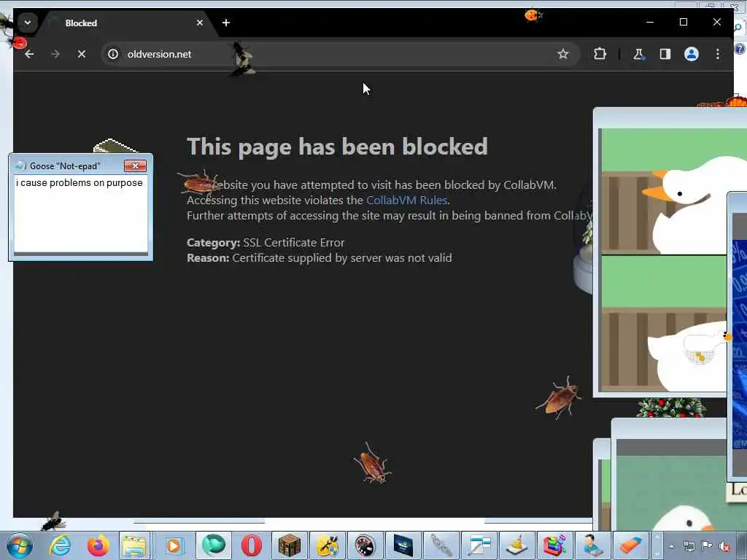Click the "This page has been blocked" heading
The height and width of the screenshot is (560, 747).
pyautogui.click(x=337, y=147)
